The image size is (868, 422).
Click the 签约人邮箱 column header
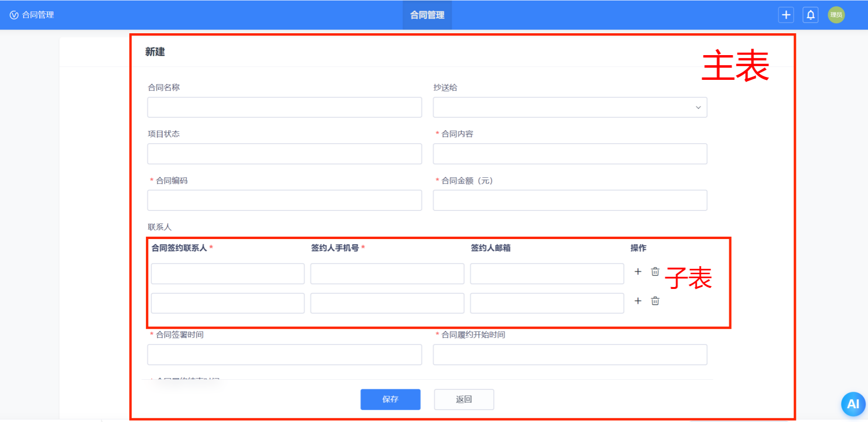(490, 248)
